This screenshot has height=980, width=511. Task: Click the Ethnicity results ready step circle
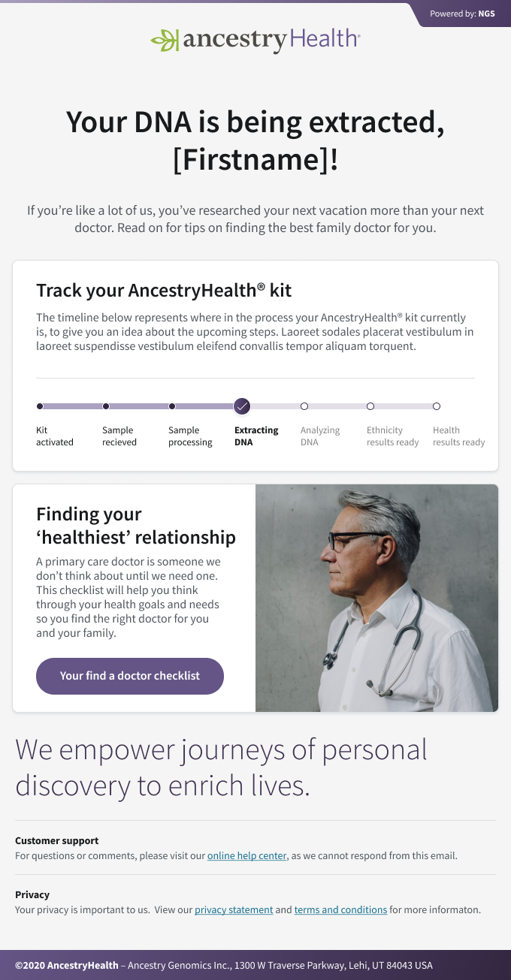tap(370, 406)
